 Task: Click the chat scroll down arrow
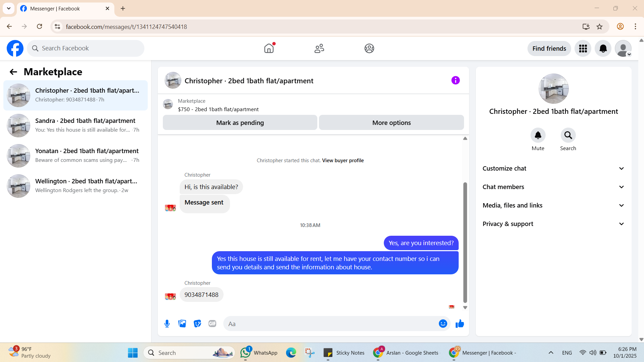click(465, 308)
